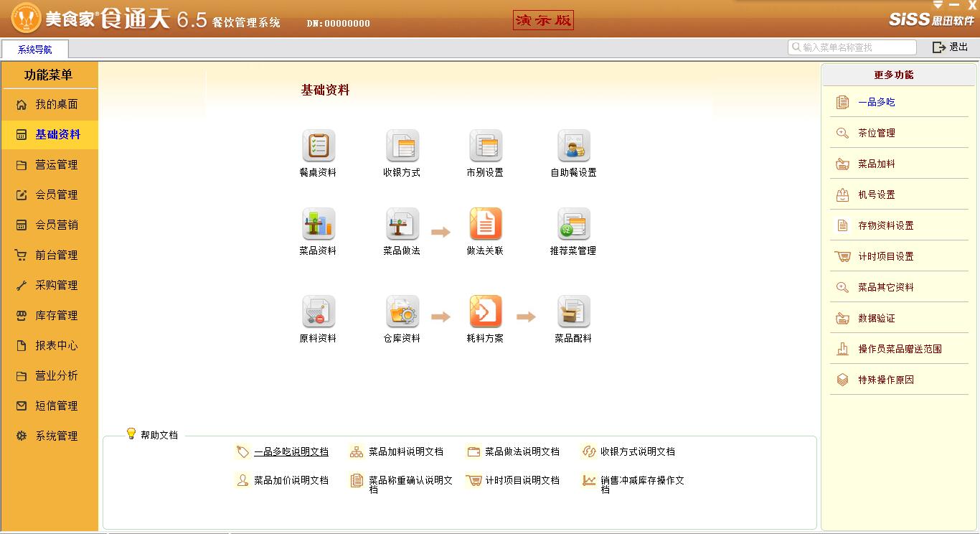Open the 餐桌资料 icon
980x534 pixels.
pyautogui.click(x=319, y=146)
